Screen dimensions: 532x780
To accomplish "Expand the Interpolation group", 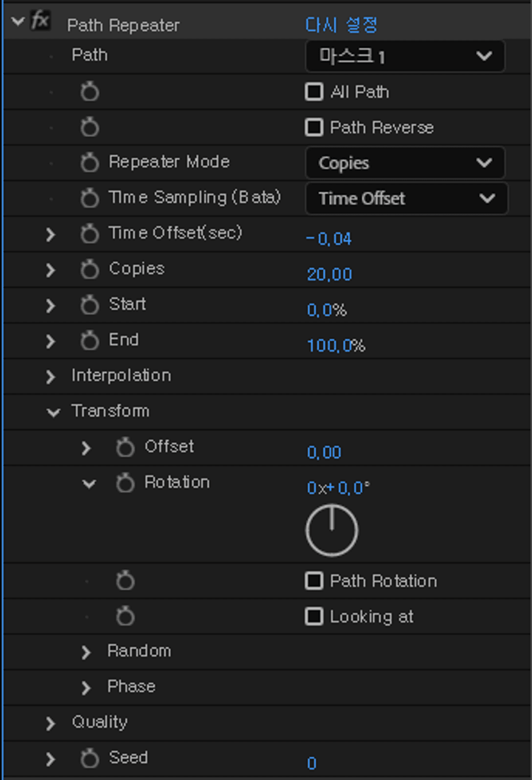I will [x=51, y=376].
